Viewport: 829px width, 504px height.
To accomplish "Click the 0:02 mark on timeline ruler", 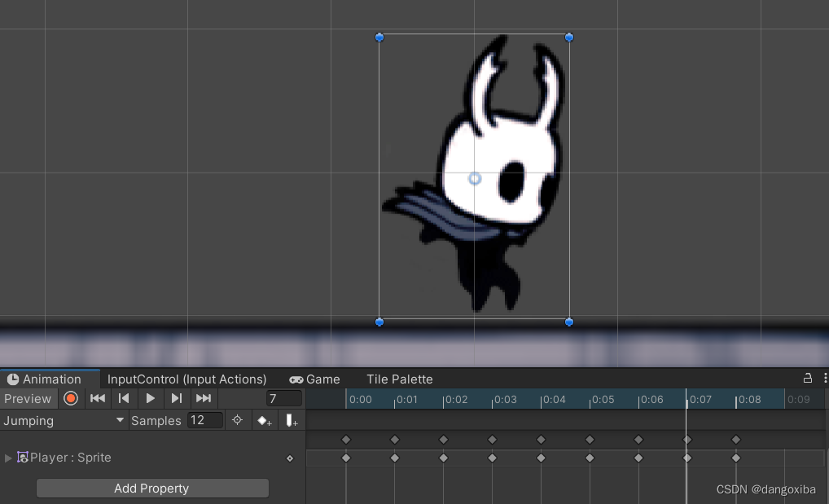I will tap(456, 400).
